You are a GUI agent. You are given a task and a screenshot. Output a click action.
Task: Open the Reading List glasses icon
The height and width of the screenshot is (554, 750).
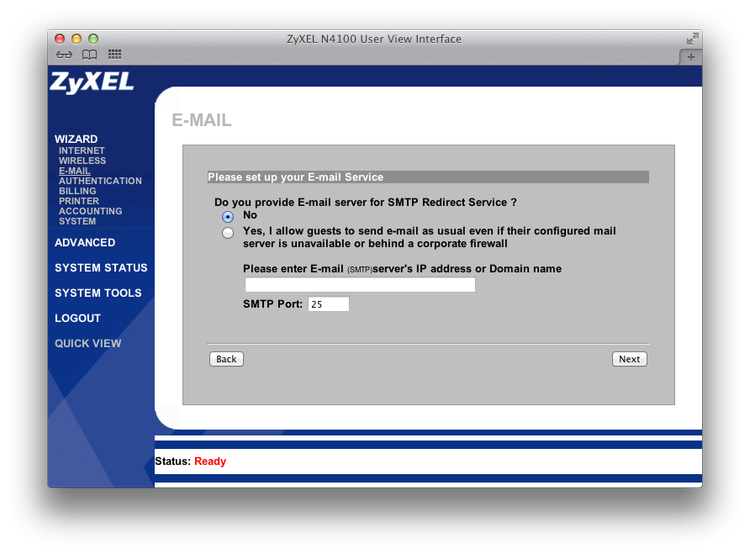click(x=64, y=55)
